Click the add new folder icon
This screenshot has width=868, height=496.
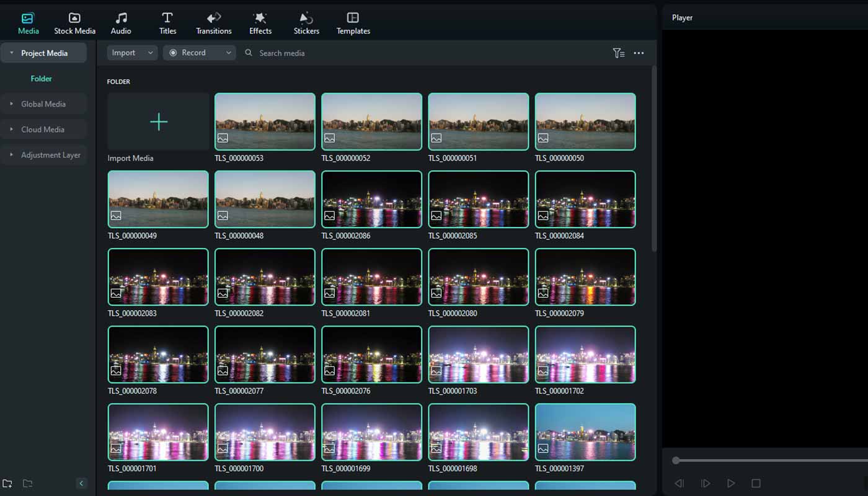[7, 484]
